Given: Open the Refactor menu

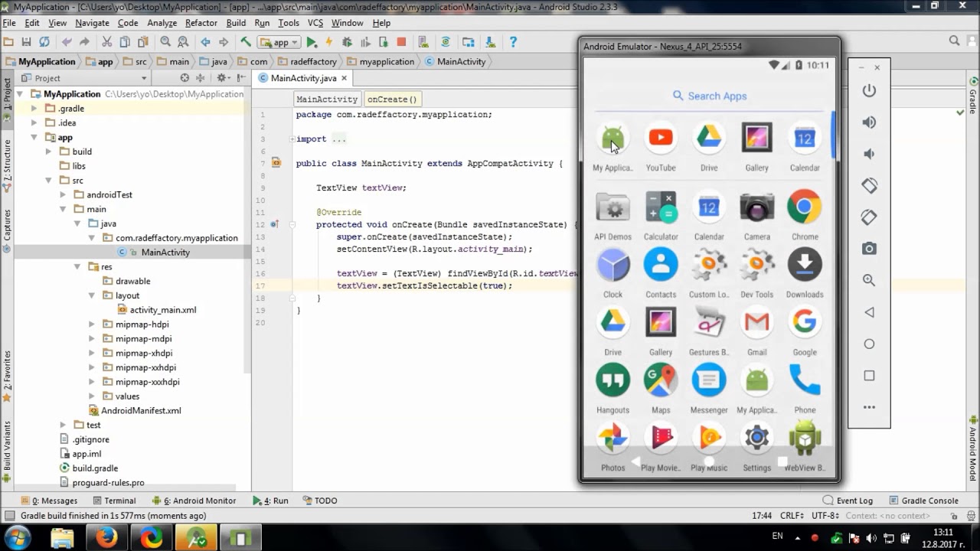Looking at the screenshot, I should pyautogui.click(x=201, y=23).
